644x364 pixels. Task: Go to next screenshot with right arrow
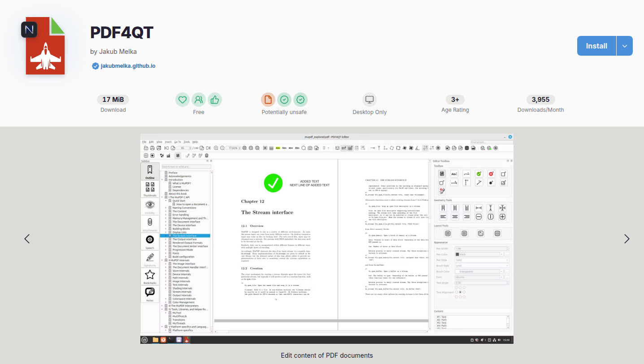pos(627,239)
